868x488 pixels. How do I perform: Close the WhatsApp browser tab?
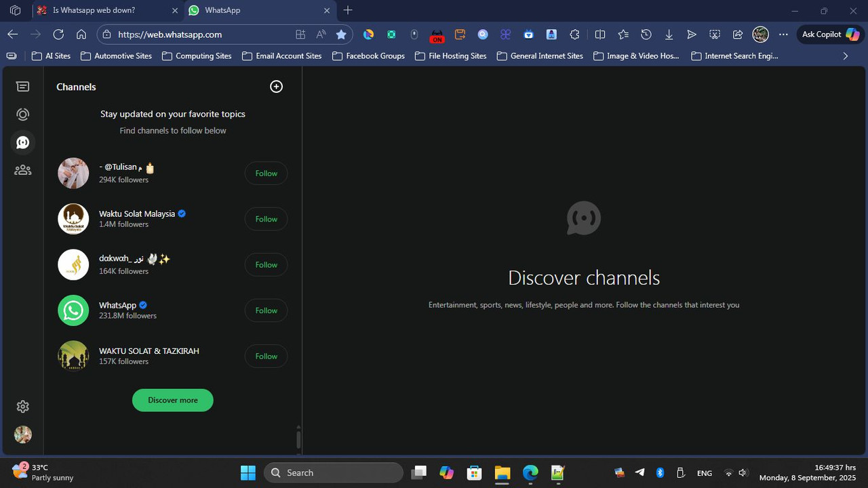click(327, 10)
